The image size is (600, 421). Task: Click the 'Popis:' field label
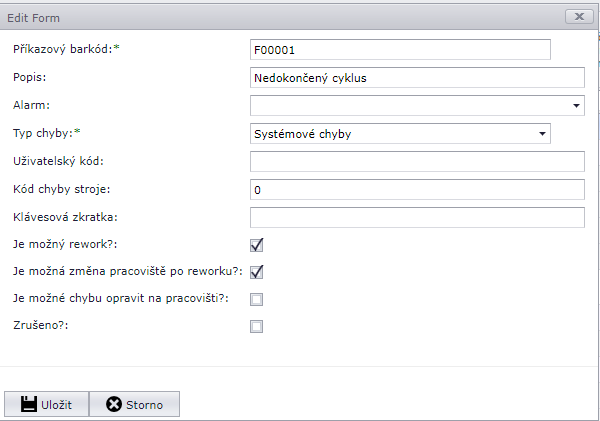30,76
